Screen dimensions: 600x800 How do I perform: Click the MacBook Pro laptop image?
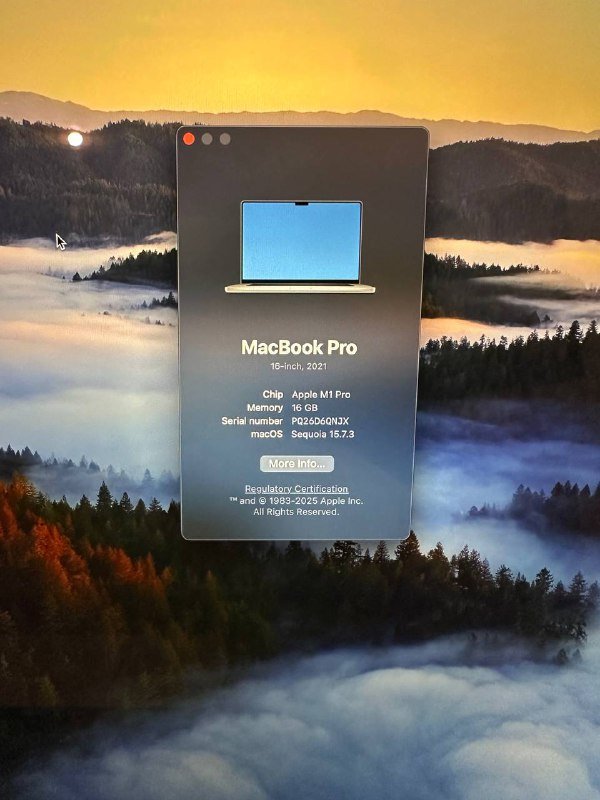point(301,247)
